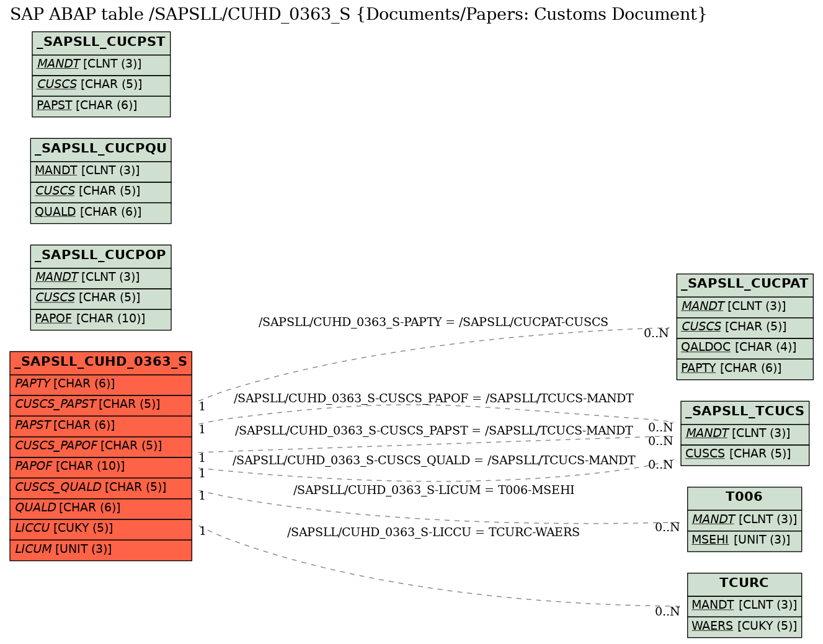Click CUSCS field in _SAPSLL_CUCPOP table

pos(100,299)
